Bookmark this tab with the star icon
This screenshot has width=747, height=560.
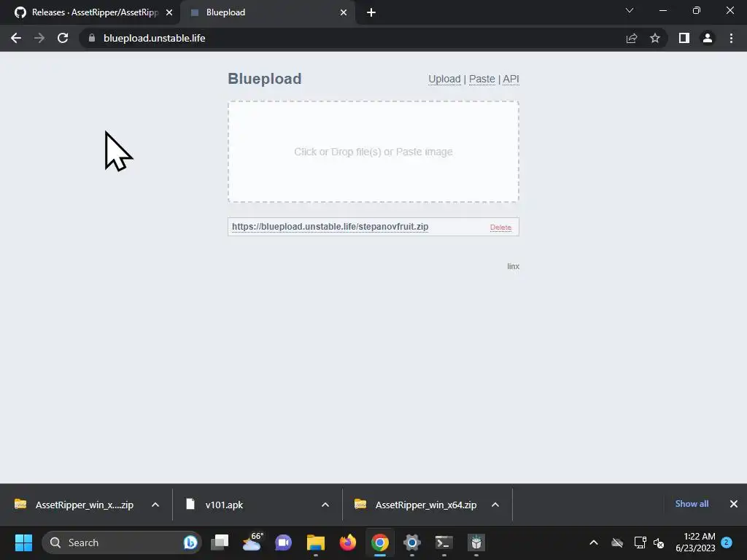[655, 38]
